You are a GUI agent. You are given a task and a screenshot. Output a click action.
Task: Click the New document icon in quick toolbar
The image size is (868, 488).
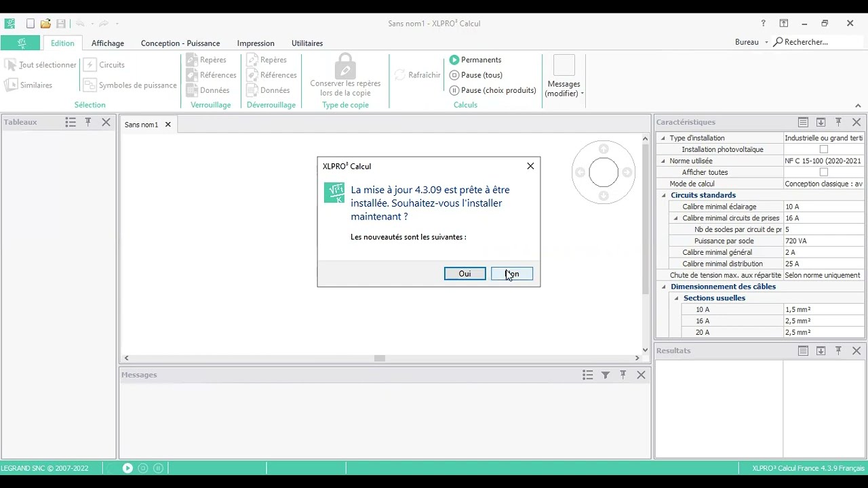[31, 24]
